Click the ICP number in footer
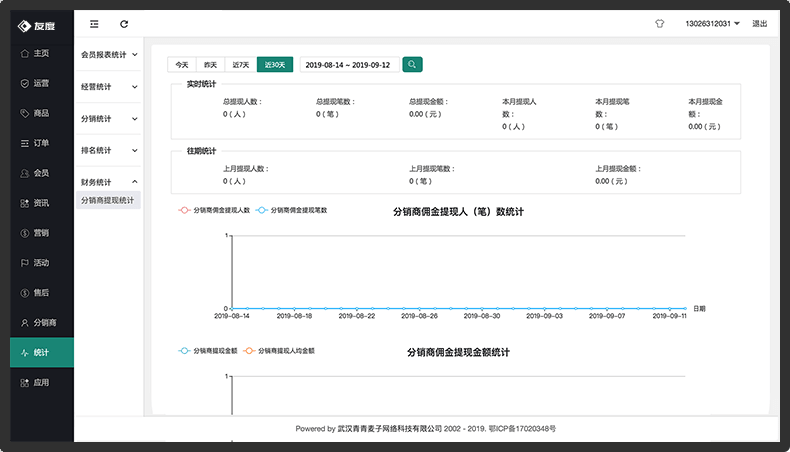Image resolution: width=790 pixels, height=452 pixels. coord(522,429)
